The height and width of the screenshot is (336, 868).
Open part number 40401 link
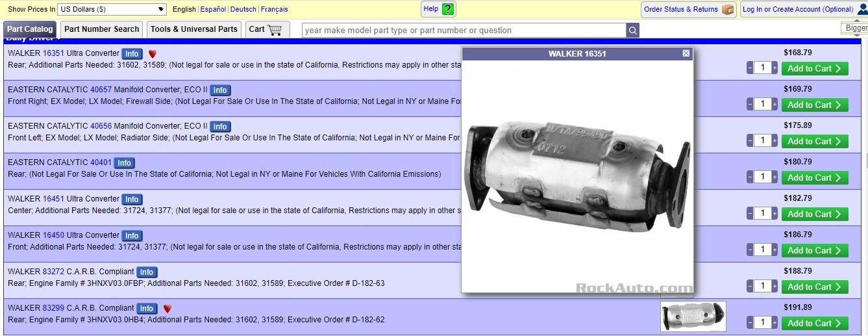[x=101, y=162]
